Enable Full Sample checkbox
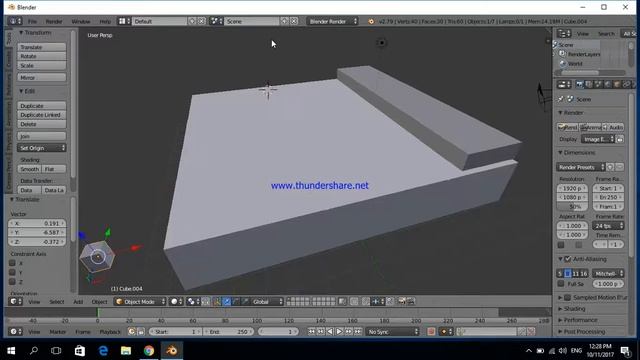 pyautogui.click(x=561, y=283)
